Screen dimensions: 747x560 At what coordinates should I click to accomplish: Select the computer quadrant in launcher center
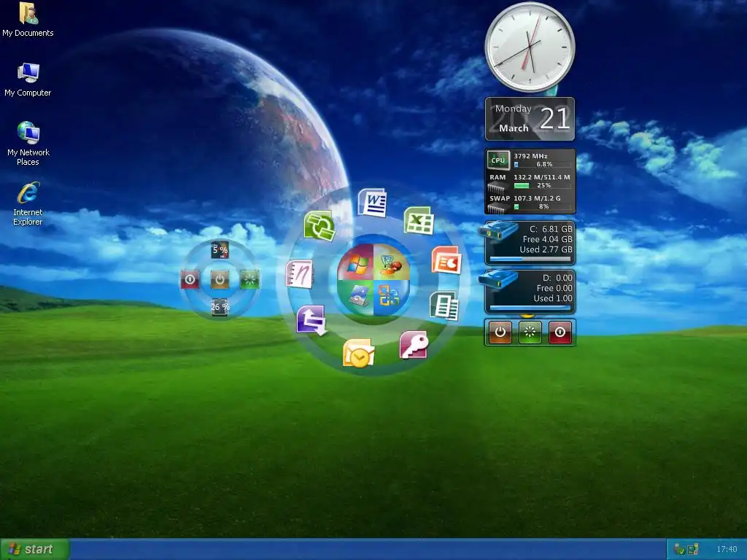tap(356, 297)
